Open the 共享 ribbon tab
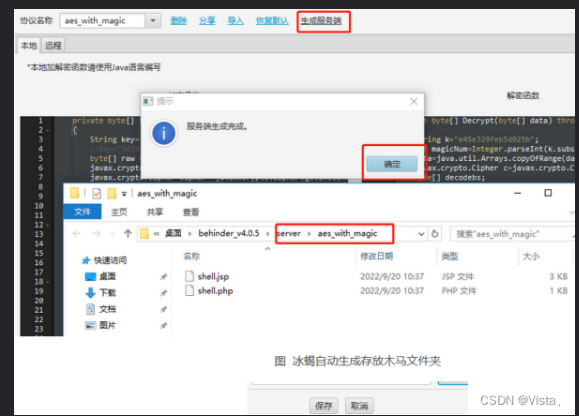579x416 pixels. tap(155, 212)
